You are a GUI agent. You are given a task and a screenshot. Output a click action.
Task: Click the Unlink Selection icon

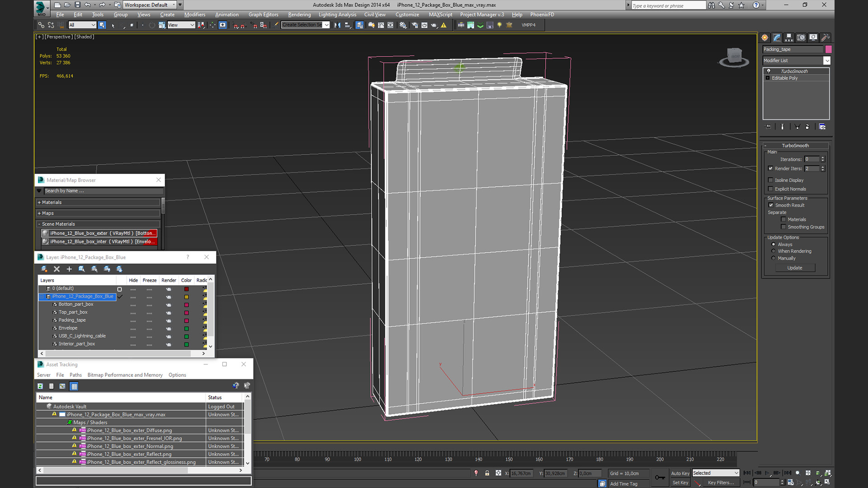51,25
